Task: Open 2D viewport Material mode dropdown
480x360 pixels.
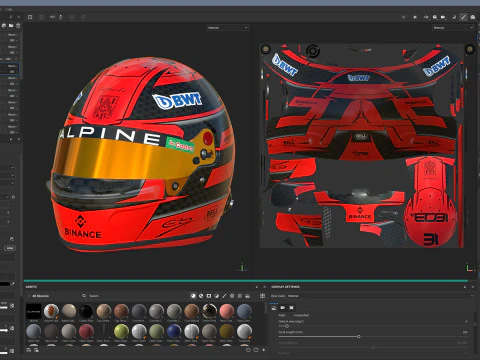Action: tap(453, 28)
